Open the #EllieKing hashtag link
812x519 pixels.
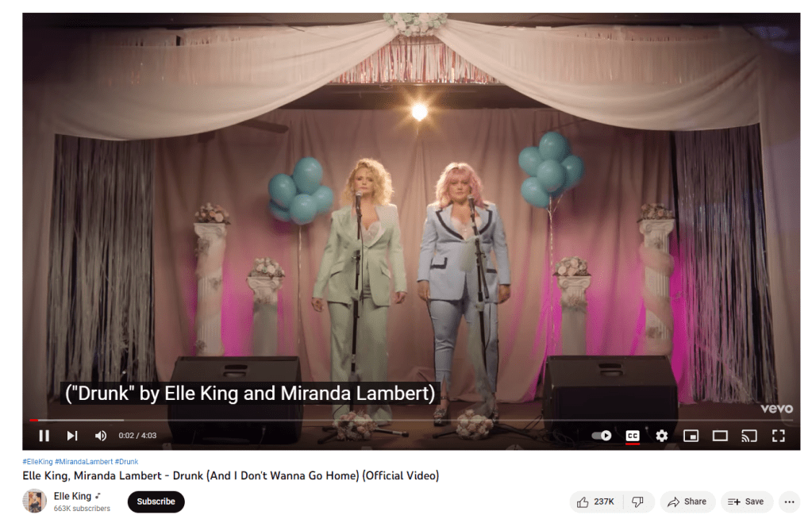(37, 462)
